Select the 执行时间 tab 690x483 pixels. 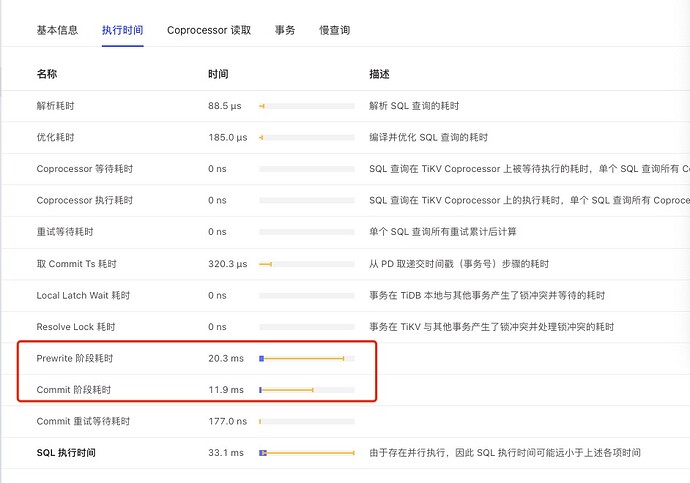(122, 30)
